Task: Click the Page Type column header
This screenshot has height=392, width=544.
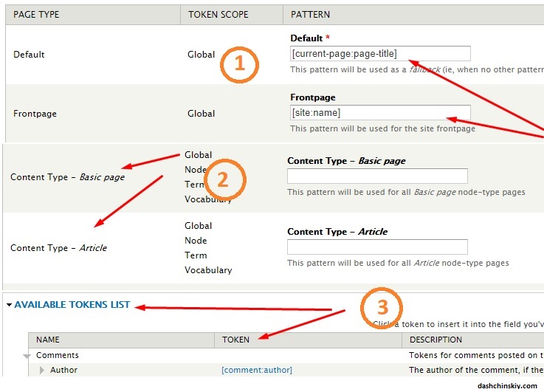Action: pyautogui.click(x=36, y=14)
